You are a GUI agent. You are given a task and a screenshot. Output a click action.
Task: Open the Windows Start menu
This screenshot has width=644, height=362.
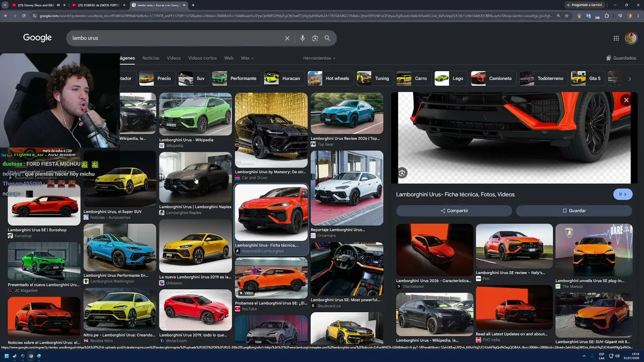(x=7, y=356)
